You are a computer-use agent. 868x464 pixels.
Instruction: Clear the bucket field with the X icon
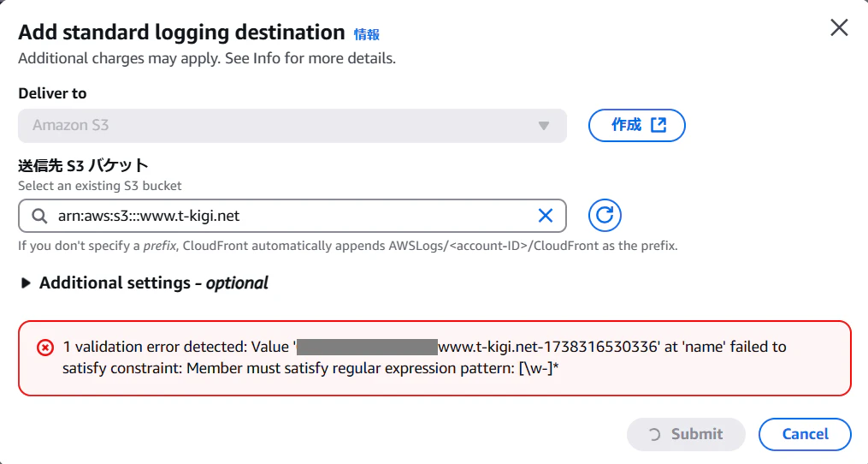tap(545, 216)
